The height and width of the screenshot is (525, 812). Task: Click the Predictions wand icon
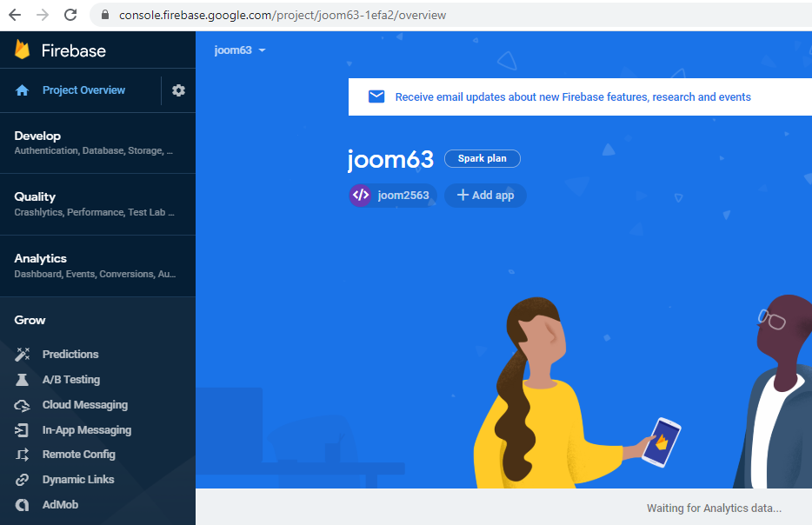pyautogui.click(x=23, y=355)
